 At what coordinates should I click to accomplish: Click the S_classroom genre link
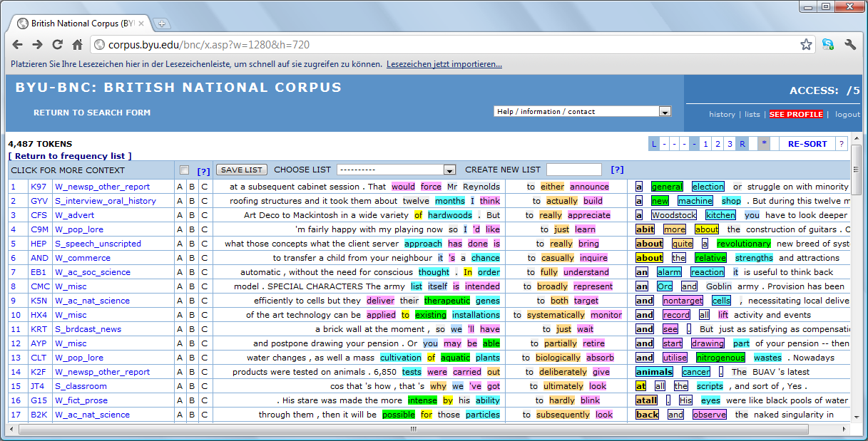81,386
